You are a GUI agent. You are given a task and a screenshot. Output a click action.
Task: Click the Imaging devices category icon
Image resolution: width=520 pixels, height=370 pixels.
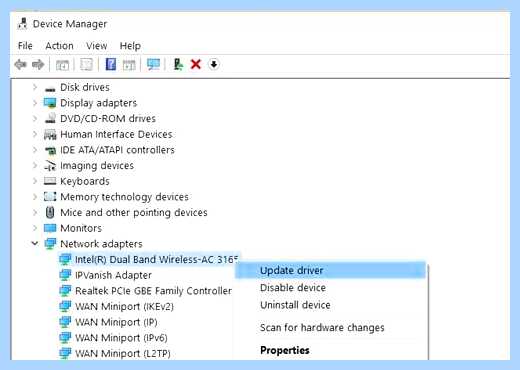[x=50, y=166]
